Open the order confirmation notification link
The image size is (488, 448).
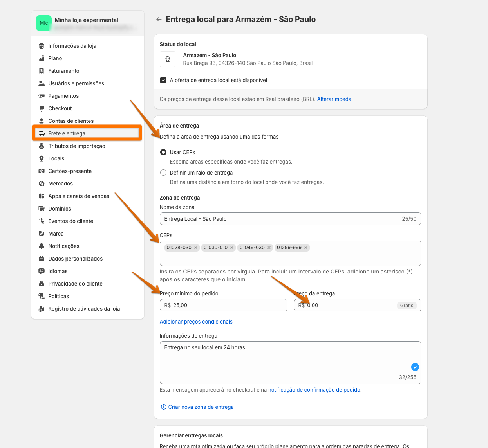coord(314,390)
